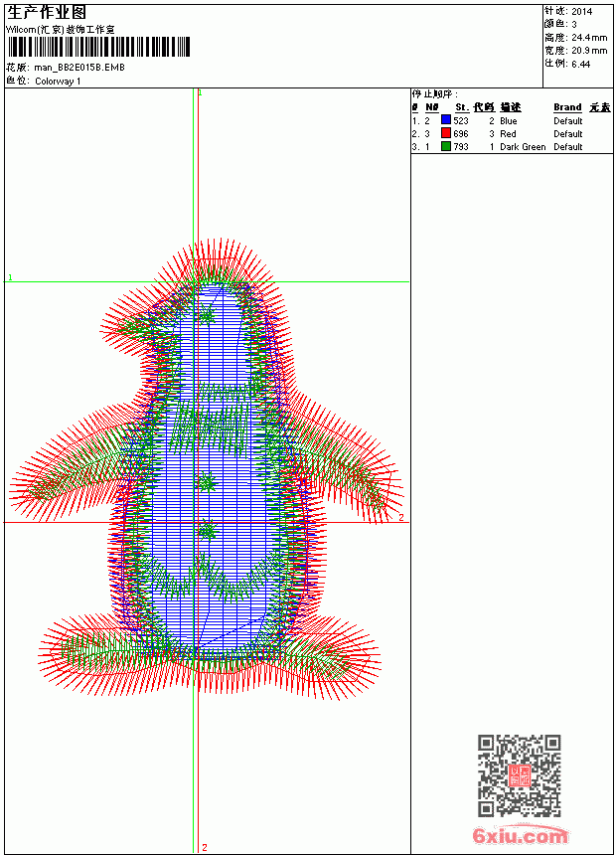Click the green star stitch at crosshair center
Viewport: 616px width, 855px height.
tap(207, 529)
